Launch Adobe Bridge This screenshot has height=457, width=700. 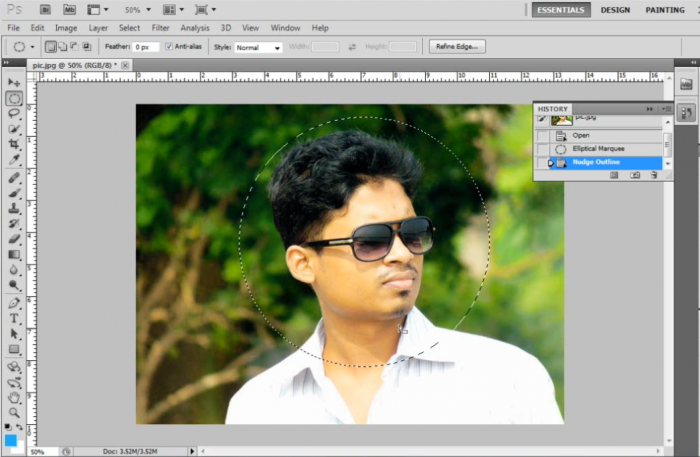(x=45, y=9)
